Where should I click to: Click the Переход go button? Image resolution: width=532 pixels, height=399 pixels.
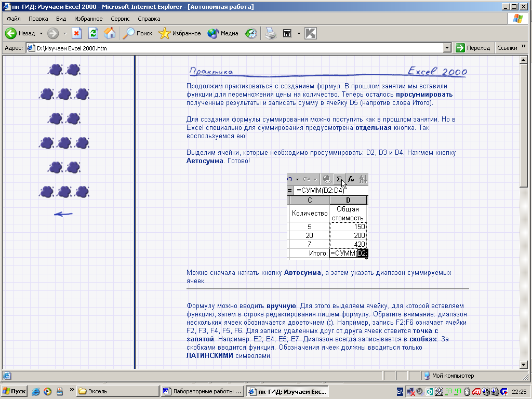coord(473,48)
